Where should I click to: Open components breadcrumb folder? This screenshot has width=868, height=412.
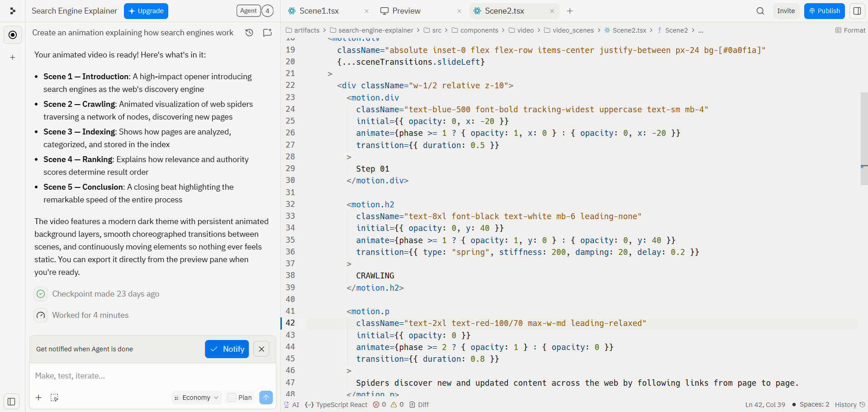point(475,30)
